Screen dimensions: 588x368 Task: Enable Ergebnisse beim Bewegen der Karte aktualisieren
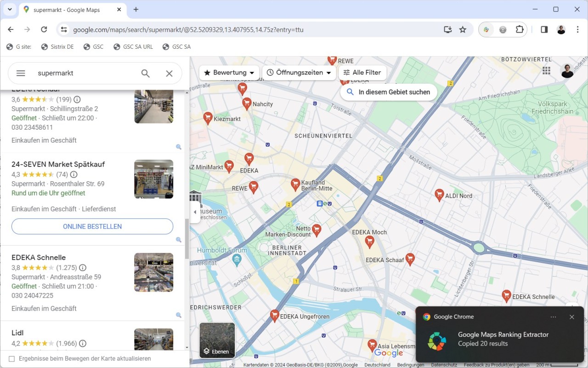[12, 359]
